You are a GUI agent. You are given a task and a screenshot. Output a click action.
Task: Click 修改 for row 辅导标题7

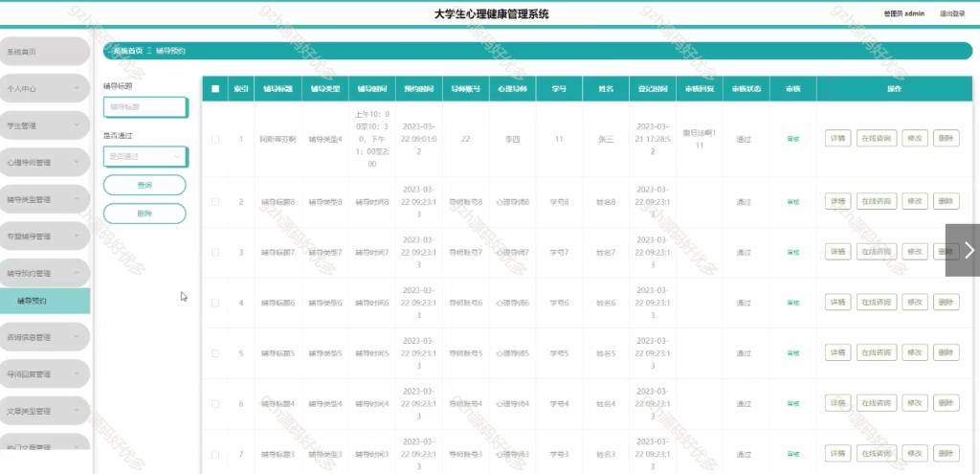click(915, 252)
